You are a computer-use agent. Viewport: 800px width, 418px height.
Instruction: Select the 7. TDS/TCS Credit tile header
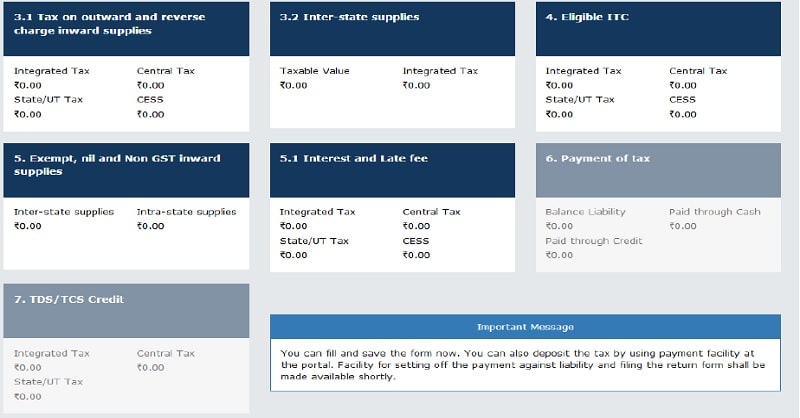coord(126,311)
